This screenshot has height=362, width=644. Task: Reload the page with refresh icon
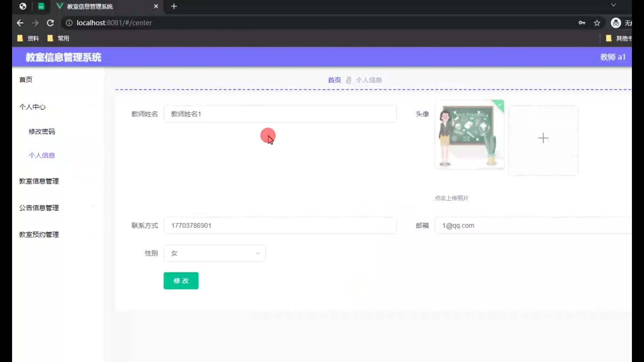pyautogui.click(x=50, y=23)
